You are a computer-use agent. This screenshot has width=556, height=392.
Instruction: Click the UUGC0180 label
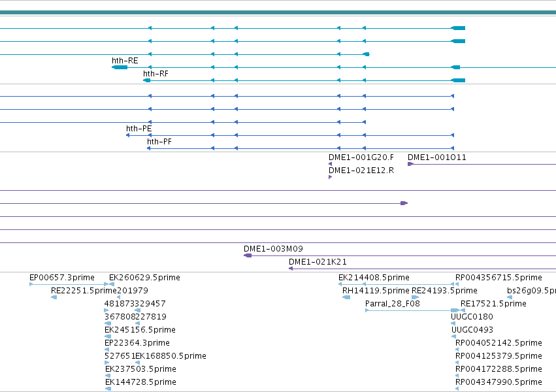pyautogui.click(x=472, y=317)
